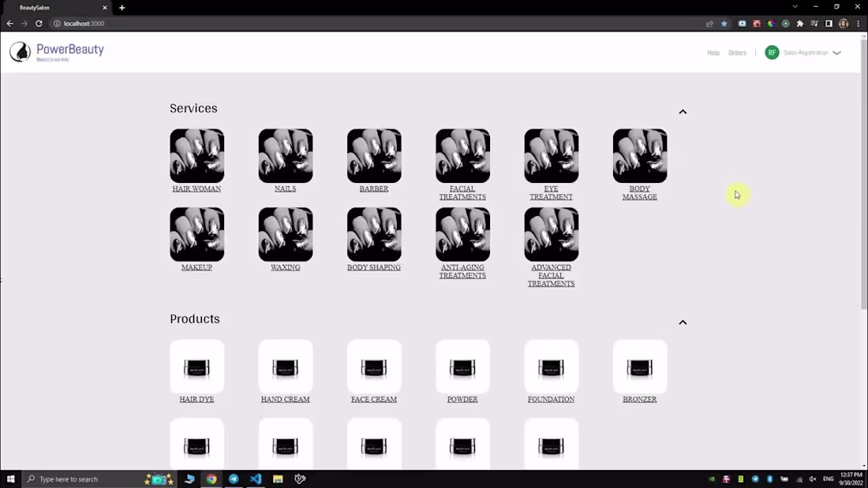
Task: Open the Orders page
Action: point(737,53)
